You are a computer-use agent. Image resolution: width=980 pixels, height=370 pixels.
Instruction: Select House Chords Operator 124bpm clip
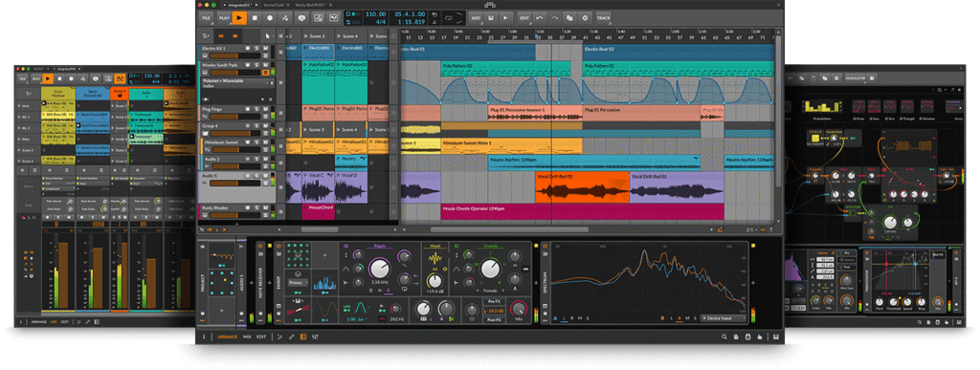[x=582, y=211]
